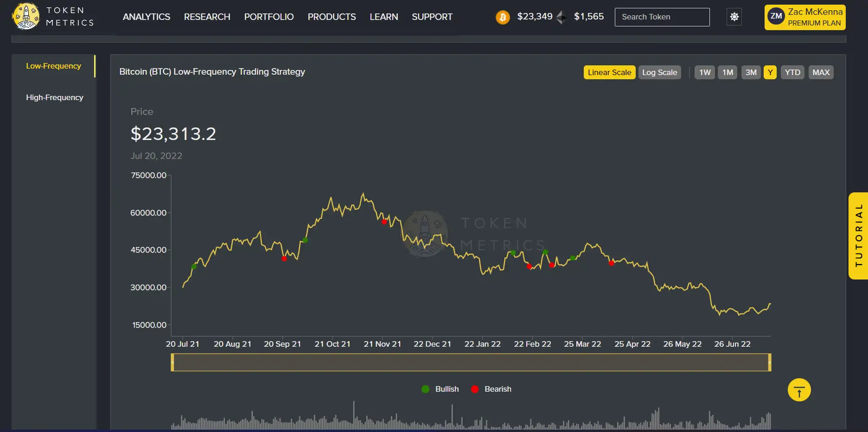Image resolution: width=868 pixels, height=432 pixels.
Task: Focus the Search Token input field
Action: (x=662, y=17)
